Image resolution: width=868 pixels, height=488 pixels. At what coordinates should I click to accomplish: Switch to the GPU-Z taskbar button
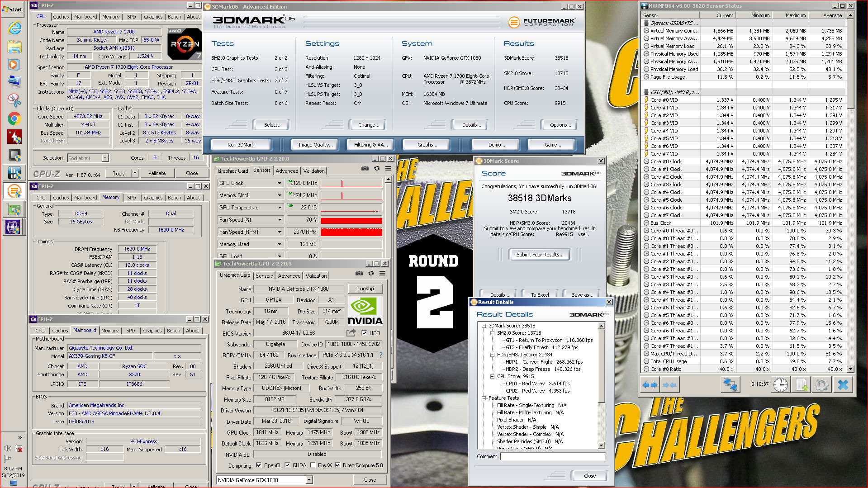pos(14,209)
